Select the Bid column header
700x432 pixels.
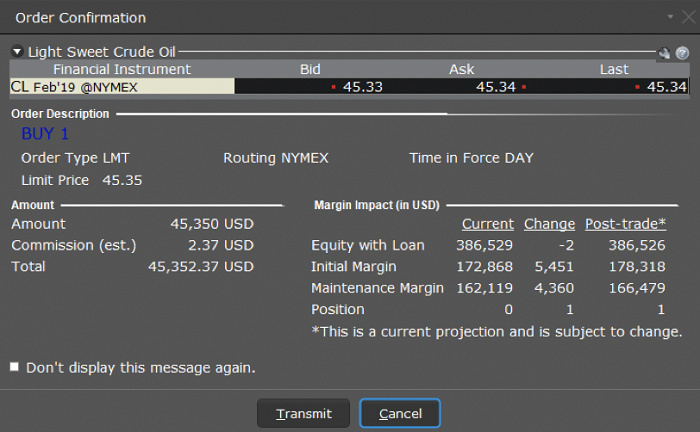(310, 69)
